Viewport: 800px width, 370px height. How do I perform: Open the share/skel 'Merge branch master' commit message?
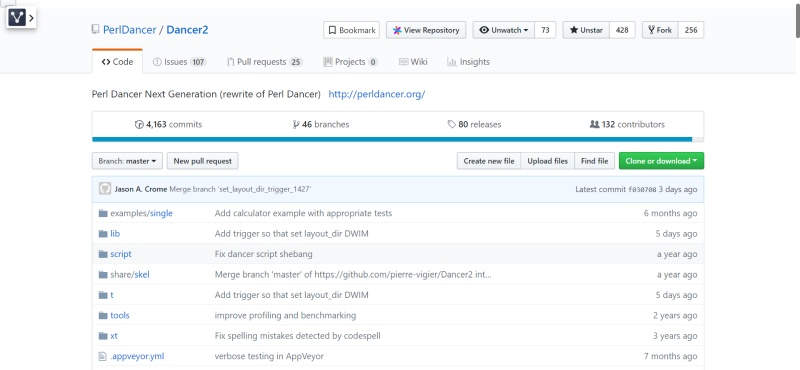(353, 275)
